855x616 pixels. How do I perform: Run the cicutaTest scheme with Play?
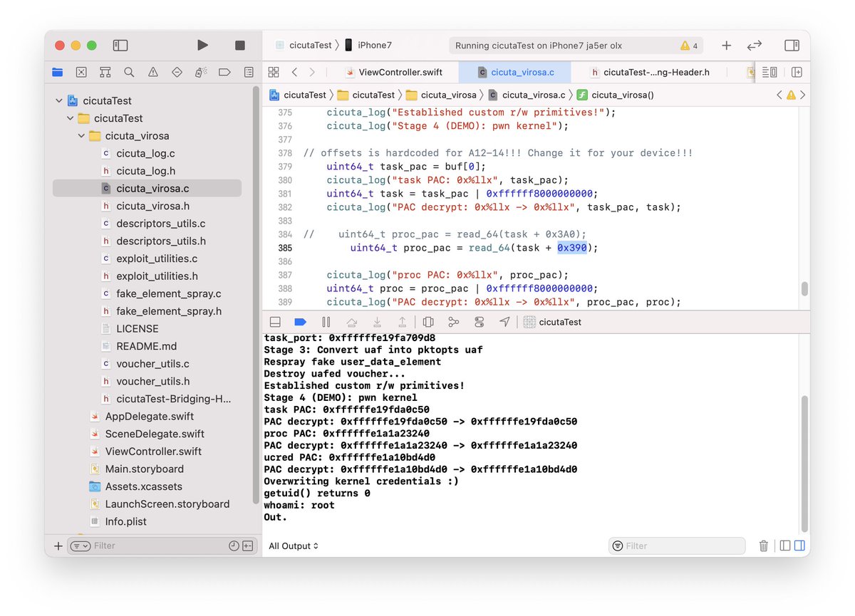(x=203, y=45)
